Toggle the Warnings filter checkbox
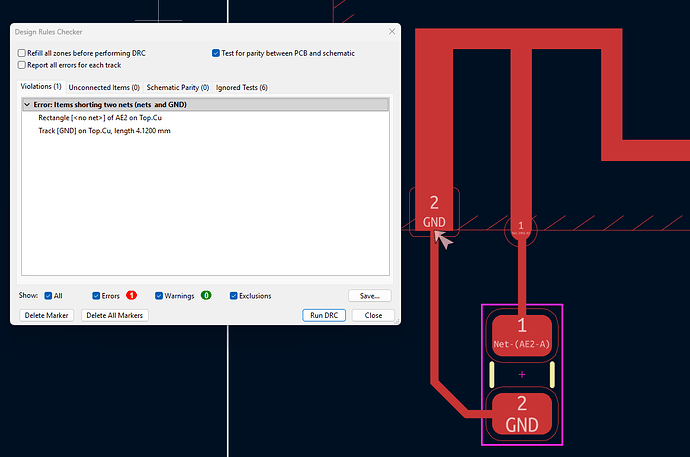 pos(157,296)
